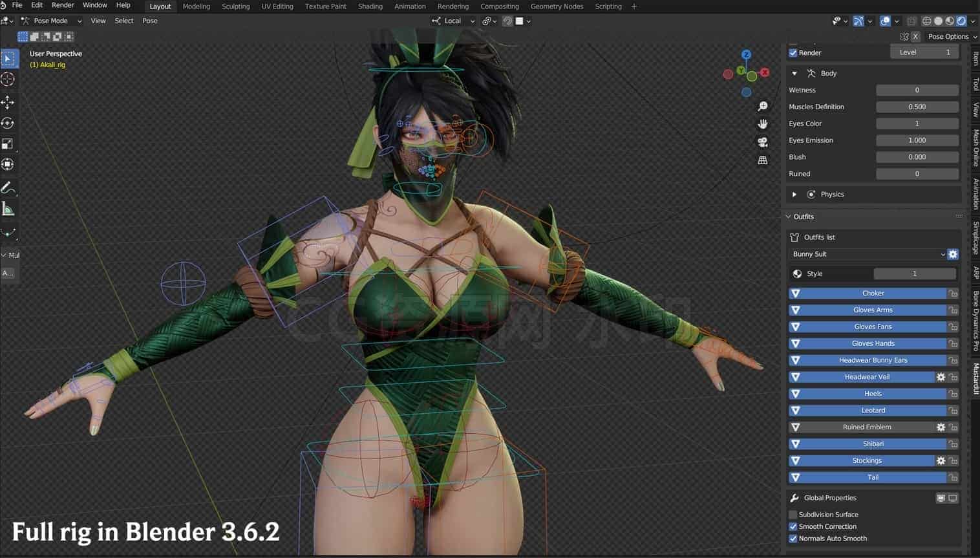This screenshot has height=558, width=980.
Task: Switch orthographic/perspective grid icon
Action: coord(763,160)
